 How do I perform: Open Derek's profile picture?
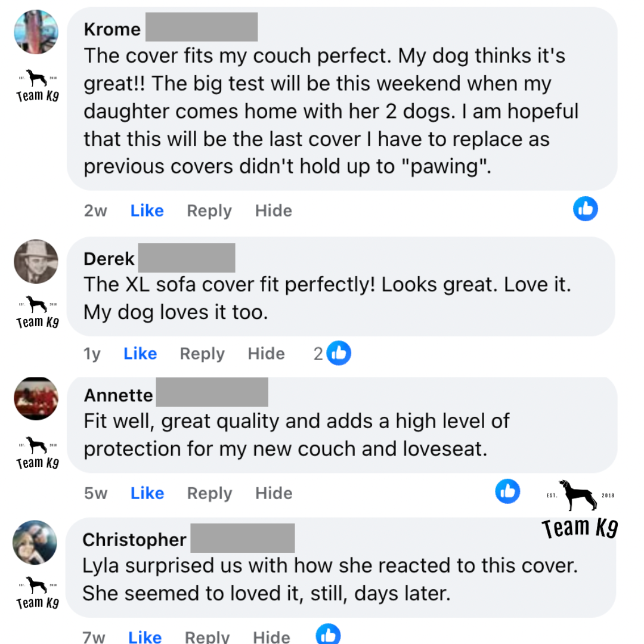(36, 261)
